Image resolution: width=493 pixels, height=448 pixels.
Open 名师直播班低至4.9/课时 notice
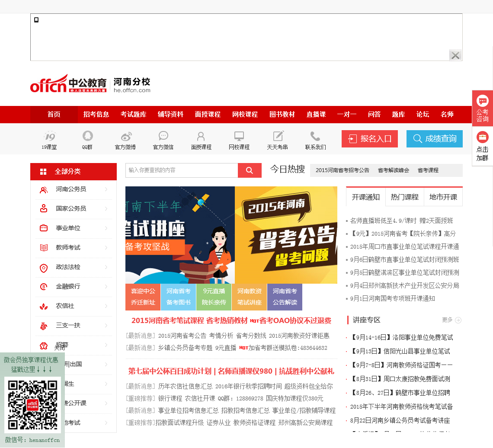(x=401, y=221)
